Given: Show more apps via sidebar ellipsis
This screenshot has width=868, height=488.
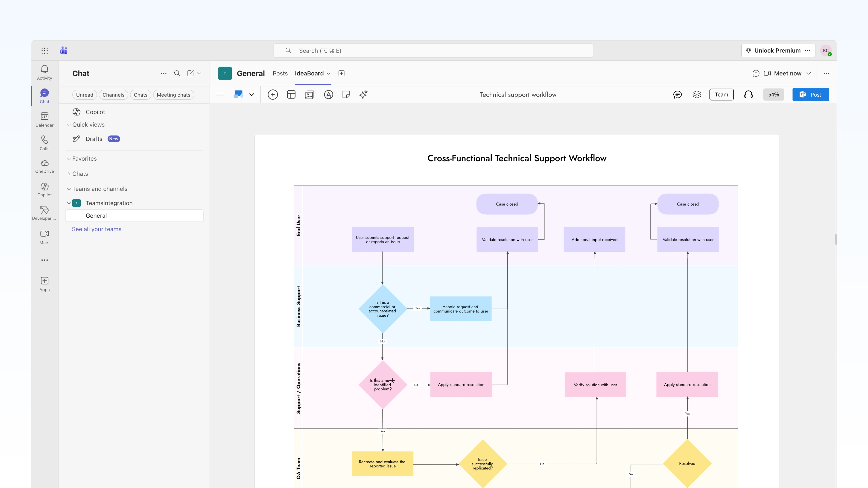Looking at the screenshot, I should (45, 260).
